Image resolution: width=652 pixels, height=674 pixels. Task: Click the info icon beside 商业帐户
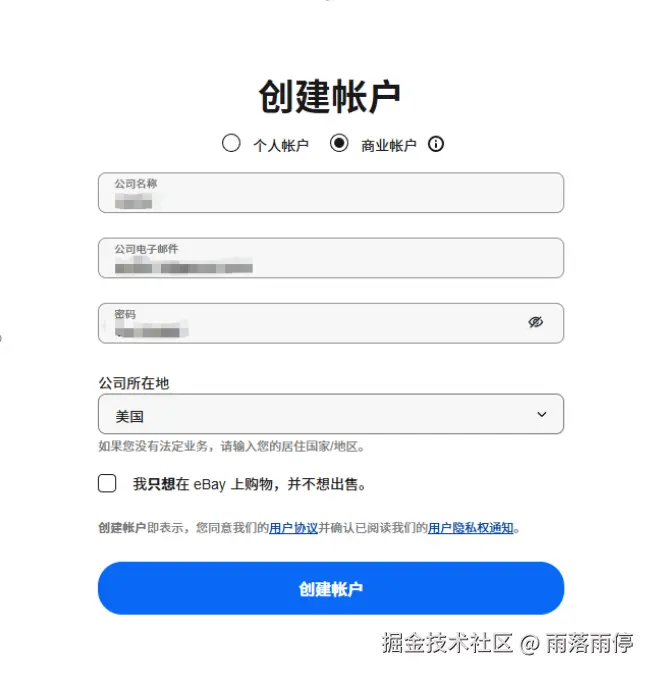click(x=435, y=144)
